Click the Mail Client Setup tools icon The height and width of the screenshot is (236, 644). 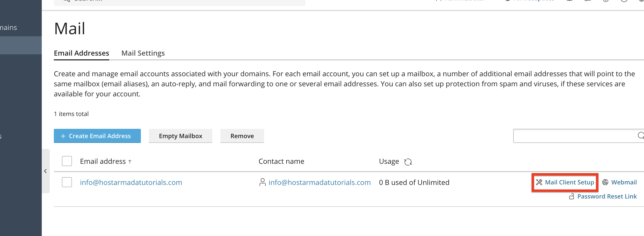tap(539, 182)
